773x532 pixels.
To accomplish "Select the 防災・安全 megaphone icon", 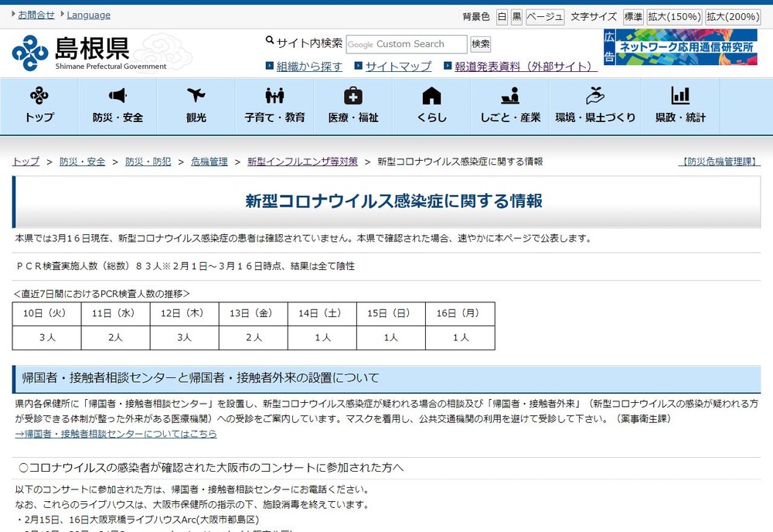I will point(117,96).
